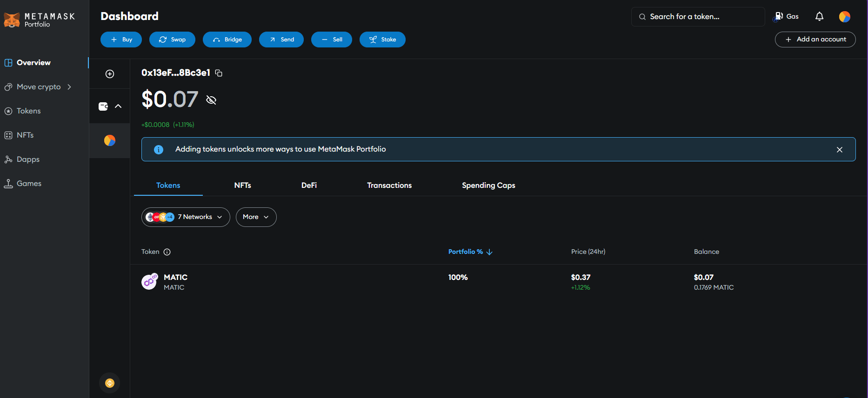Open the MetaMask fox logo
The image size is (868, 398).
(12, 20)
